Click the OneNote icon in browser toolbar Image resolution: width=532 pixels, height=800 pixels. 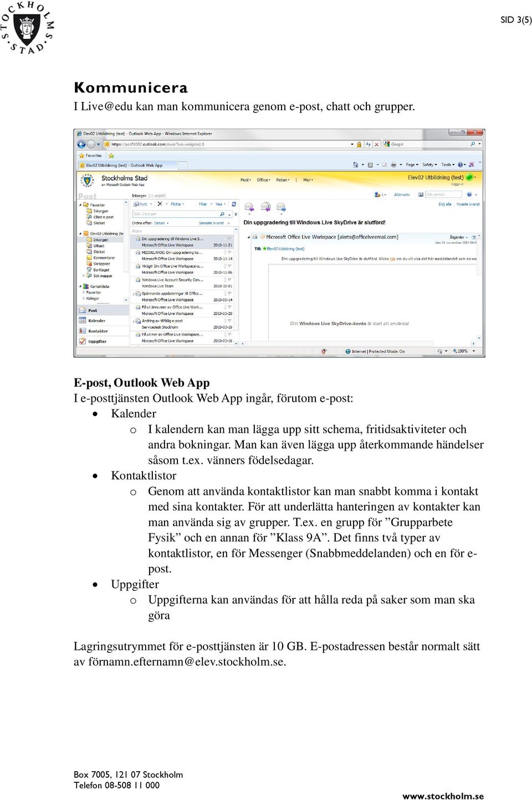(x=472, y=165)
